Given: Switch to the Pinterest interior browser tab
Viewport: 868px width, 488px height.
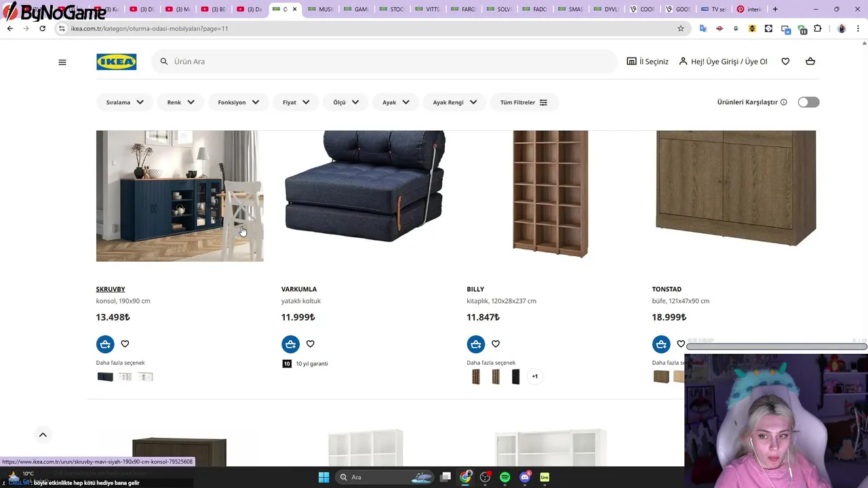Looking at the screenshot, I should point(748,9).
